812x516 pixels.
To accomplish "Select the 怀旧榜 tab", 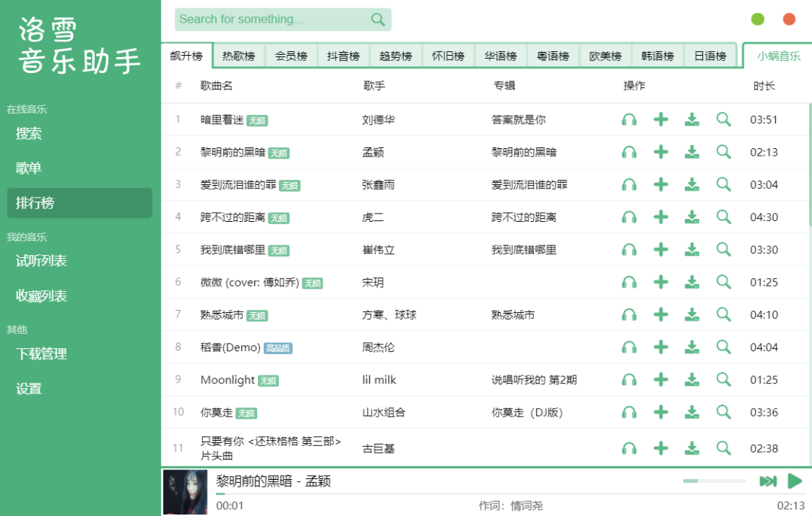I will coord(448,56).
